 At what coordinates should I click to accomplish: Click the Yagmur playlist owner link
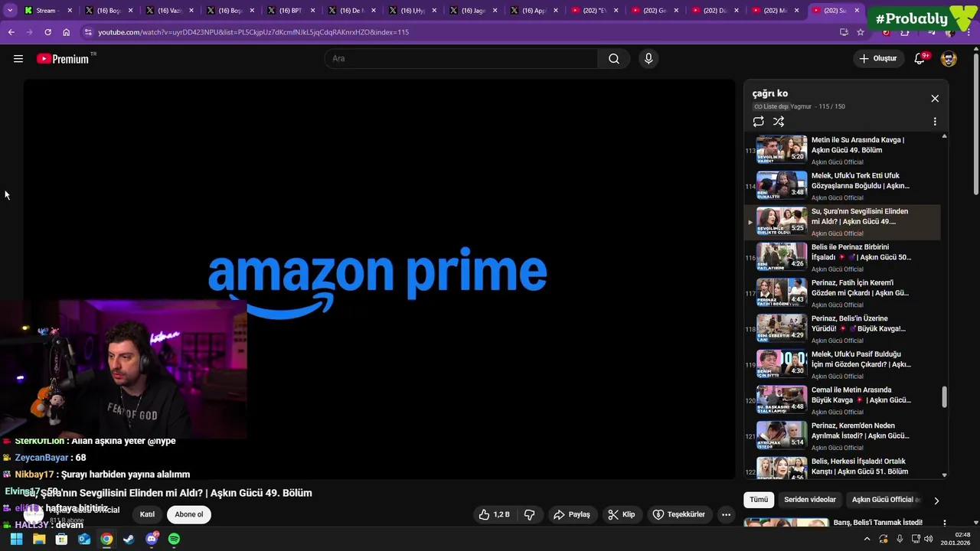(x=801, y=107)
